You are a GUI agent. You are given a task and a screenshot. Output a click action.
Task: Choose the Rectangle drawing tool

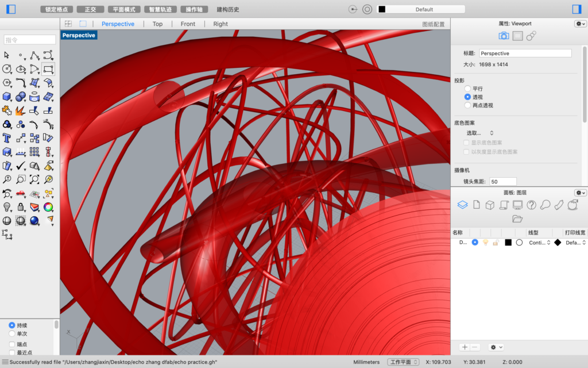coord(48,69)
